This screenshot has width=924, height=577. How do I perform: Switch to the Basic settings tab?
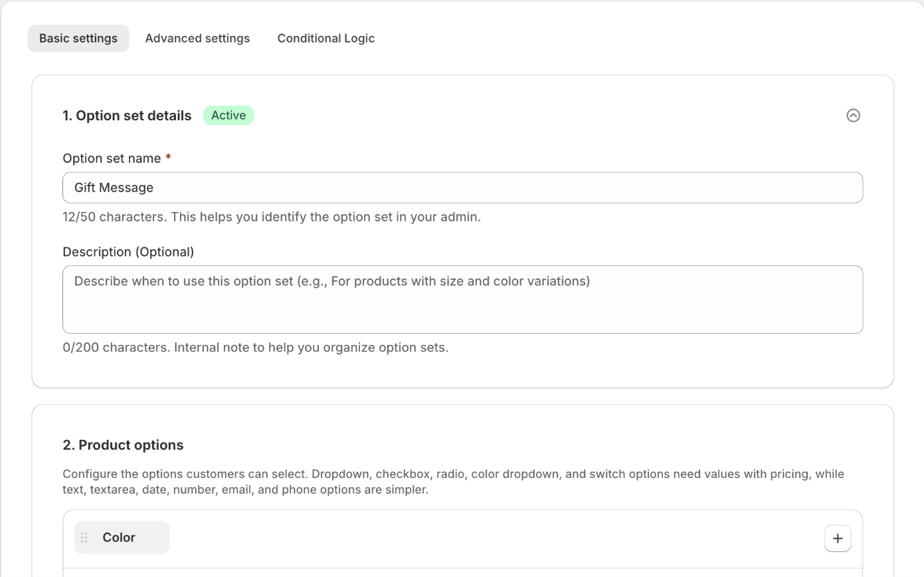point(78,39)
